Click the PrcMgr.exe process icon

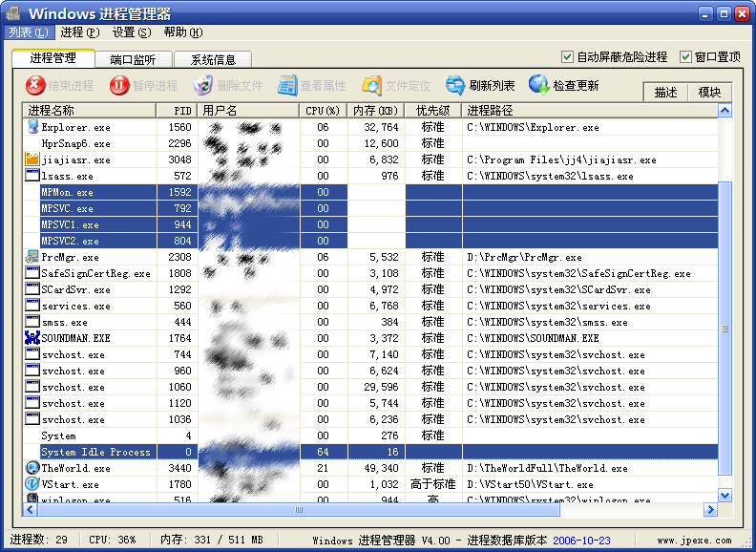[31, 257]
